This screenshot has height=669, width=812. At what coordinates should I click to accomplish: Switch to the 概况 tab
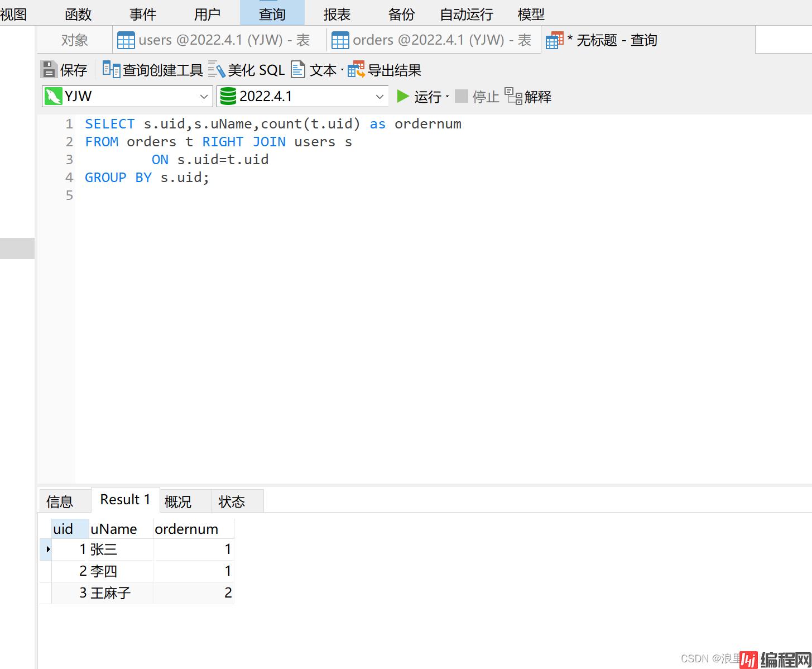[185, 501]
